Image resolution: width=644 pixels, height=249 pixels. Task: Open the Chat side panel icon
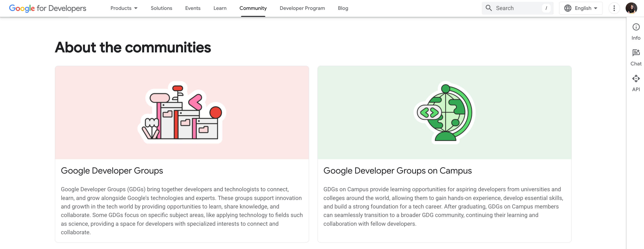636,53
